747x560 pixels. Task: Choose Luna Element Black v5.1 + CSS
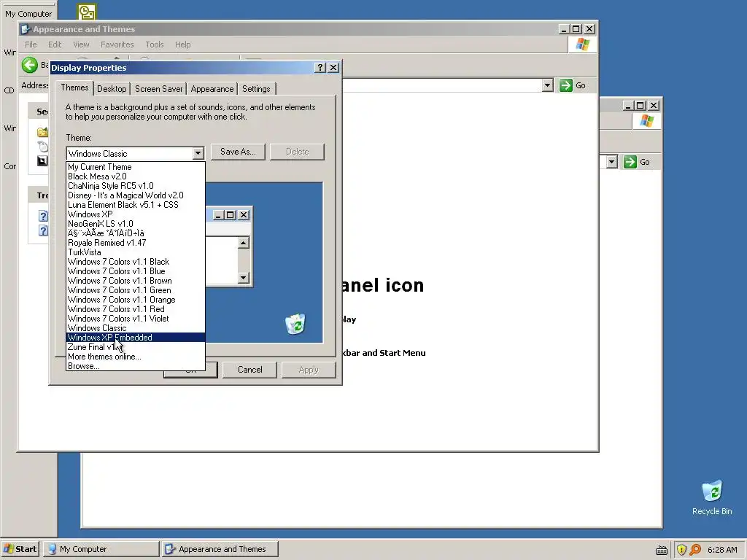pyautogui.click(x=136, y=205)
